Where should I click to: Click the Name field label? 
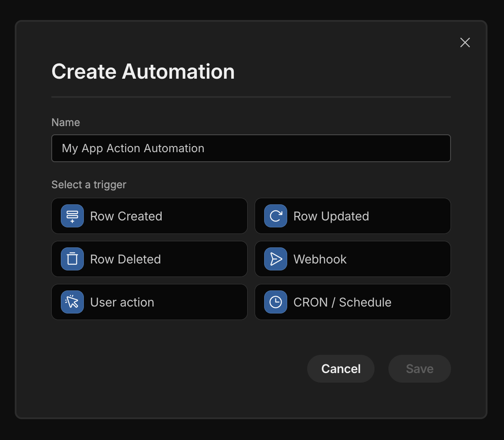coord(66,122)
